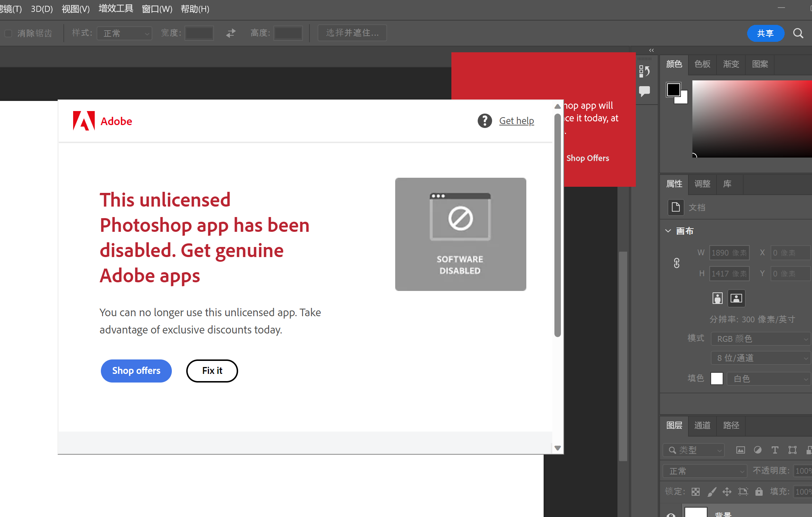
Task: Toggle the link width and height chain icon
Action: click(x=677, y=263)
